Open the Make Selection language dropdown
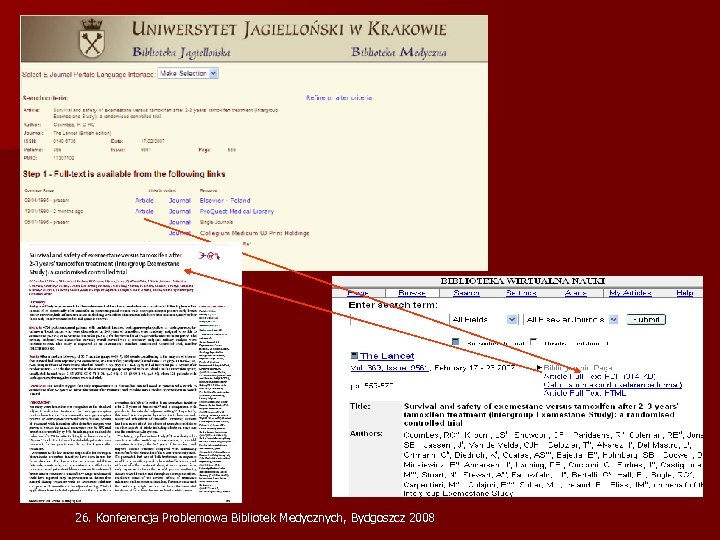Image resolution: width=720 pixels, height=540 pixels. coord(188,73)
